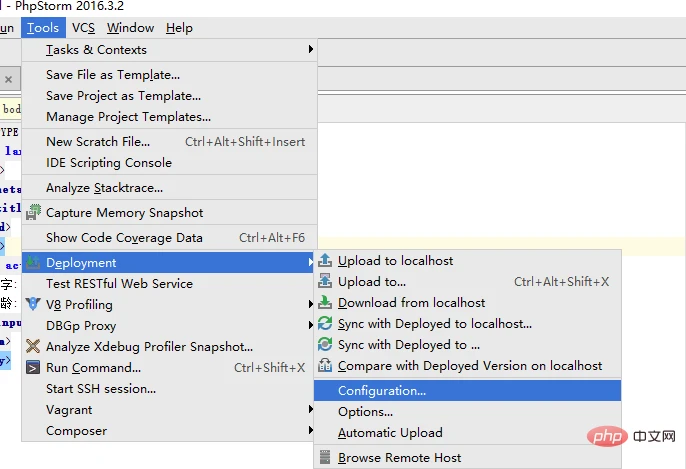
Task: Click the Download from localhost icon
Action: coord(325,303)
